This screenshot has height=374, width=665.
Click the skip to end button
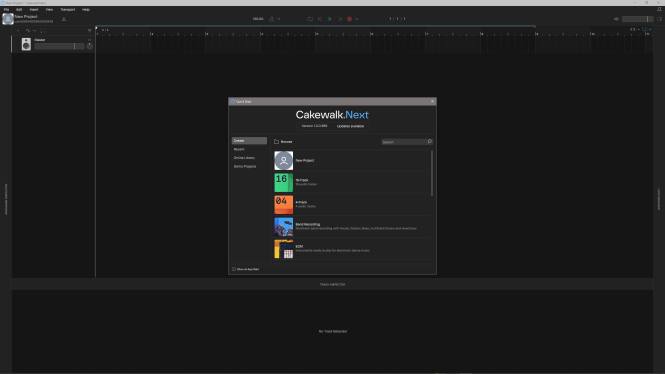pyautogui.click(x=340, y=19)
